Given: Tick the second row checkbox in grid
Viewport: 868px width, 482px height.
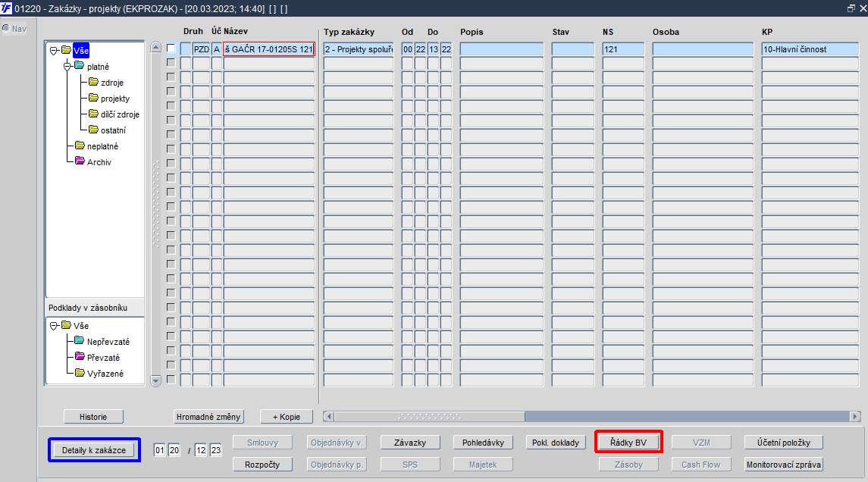Looking at the screenshot, I should (x=171, y=63).
